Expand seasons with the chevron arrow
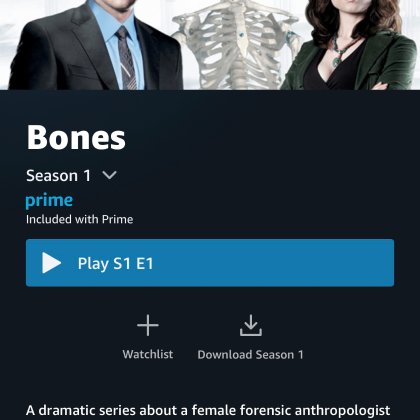 tap(109, 175)
